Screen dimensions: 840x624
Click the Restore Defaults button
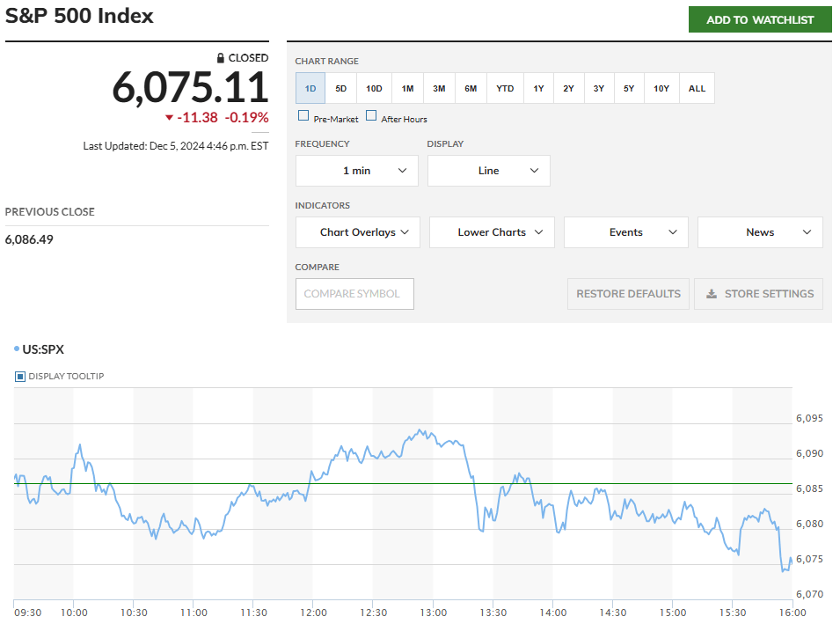[628, 294]
